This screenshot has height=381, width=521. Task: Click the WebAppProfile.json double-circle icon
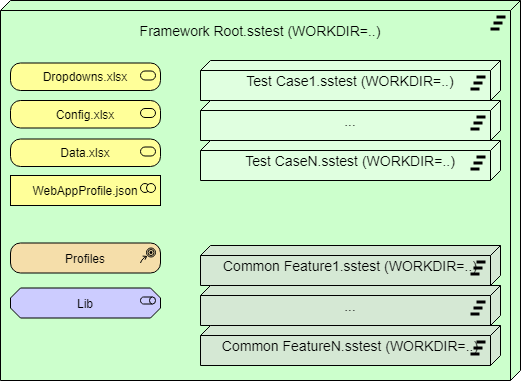(x=148, y=188)
